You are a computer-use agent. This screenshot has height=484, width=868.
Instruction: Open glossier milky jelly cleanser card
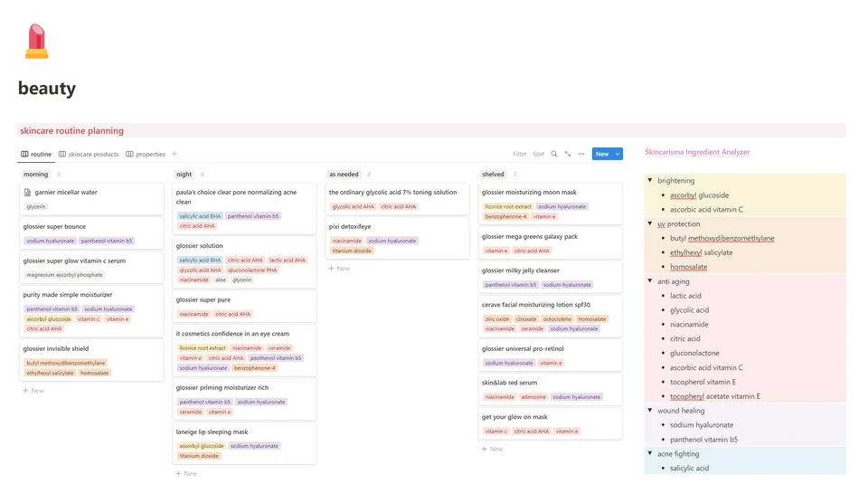[551, 278]
